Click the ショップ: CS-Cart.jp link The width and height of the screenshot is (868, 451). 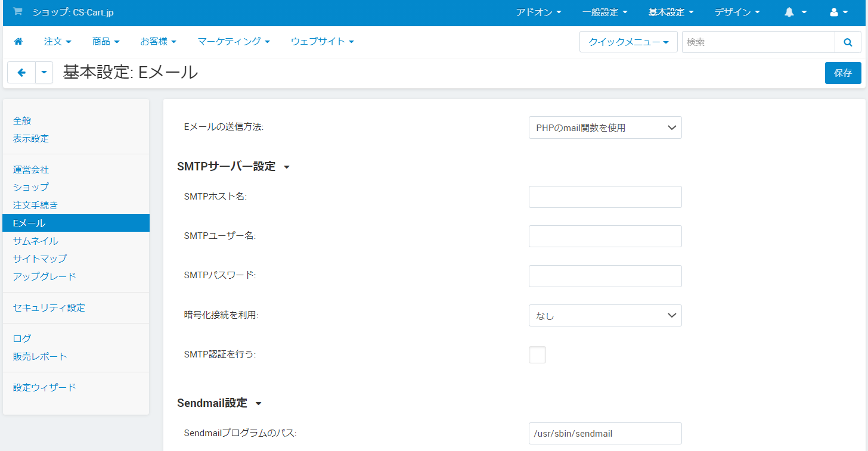click(73, 12)
